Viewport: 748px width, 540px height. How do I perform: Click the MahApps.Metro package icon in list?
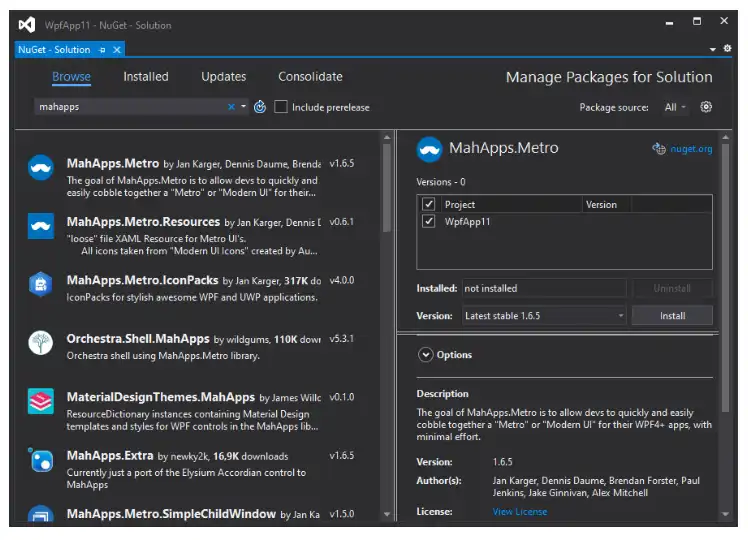41,168
